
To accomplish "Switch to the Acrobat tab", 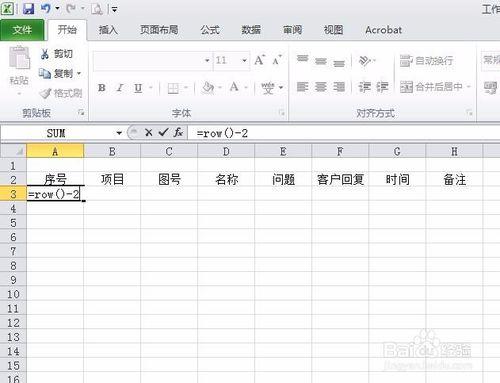I will [383, 30].
